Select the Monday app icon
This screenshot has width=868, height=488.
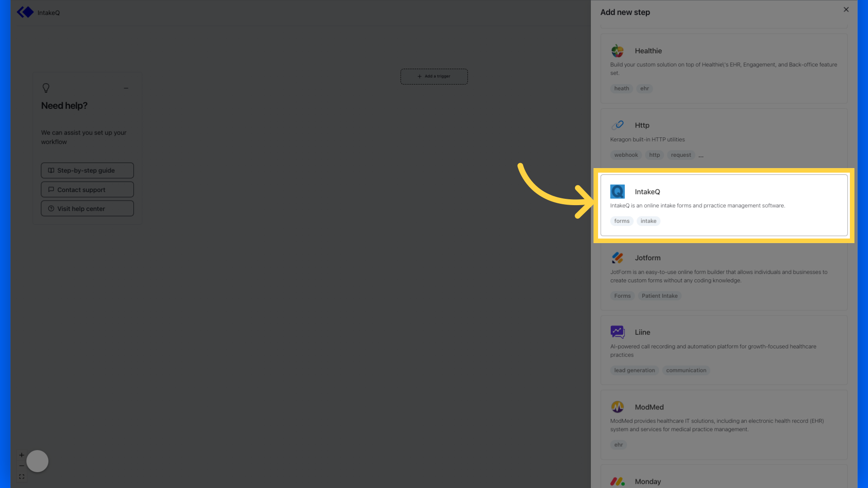[618, 481]
